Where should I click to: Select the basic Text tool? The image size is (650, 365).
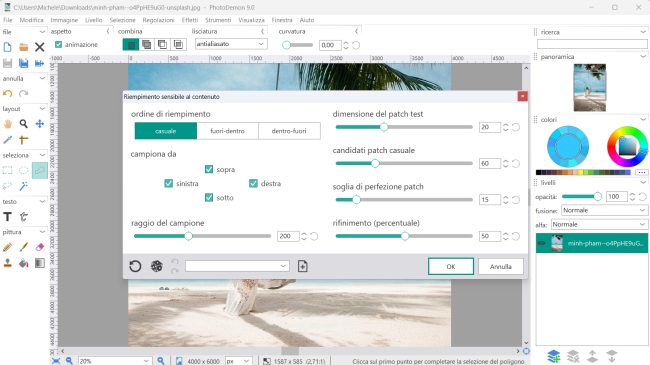7,217
